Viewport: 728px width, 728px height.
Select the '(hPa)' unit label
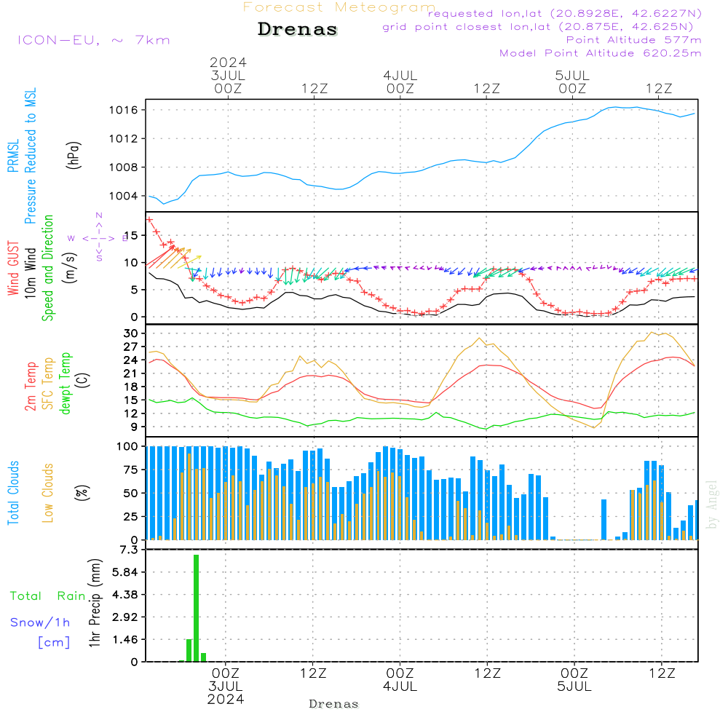click(x=74, y=155)
